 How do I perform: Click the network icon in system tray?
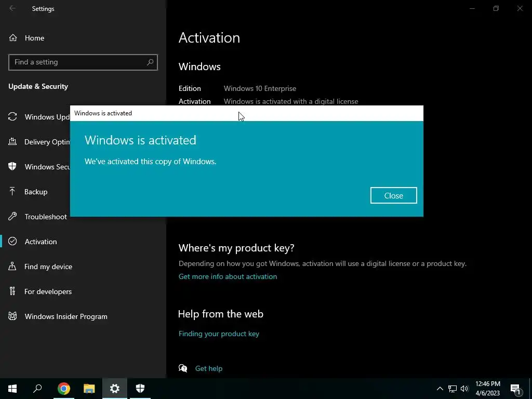[453, 389]
